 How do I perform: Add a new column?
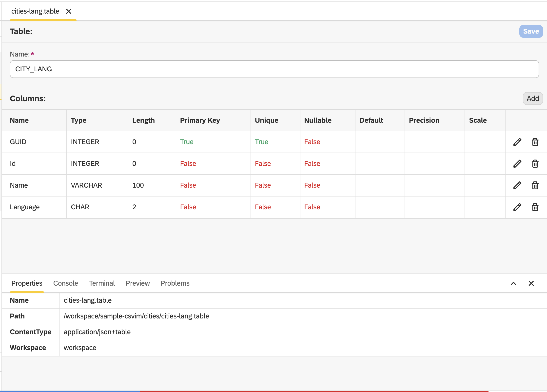click(x=533, y=98)
